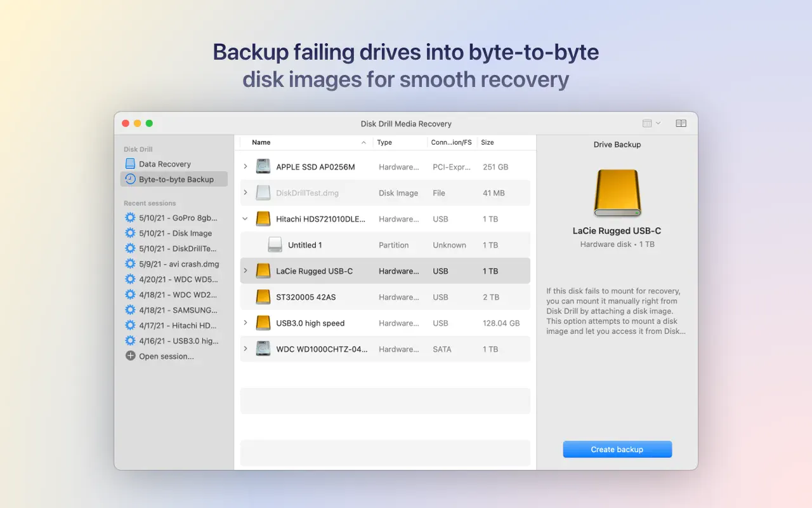Expand WDC WD1000CHTZ row
This screenshot has height=508, width=812.
[246, 349]
